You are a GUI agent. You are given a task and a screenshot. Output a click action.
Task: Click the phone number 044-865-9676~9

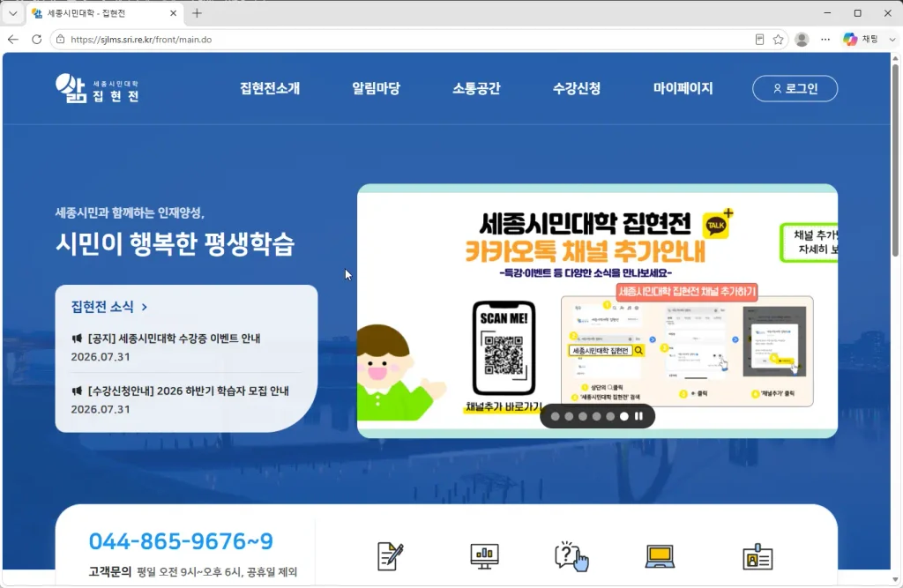click(x=181, y=541)
